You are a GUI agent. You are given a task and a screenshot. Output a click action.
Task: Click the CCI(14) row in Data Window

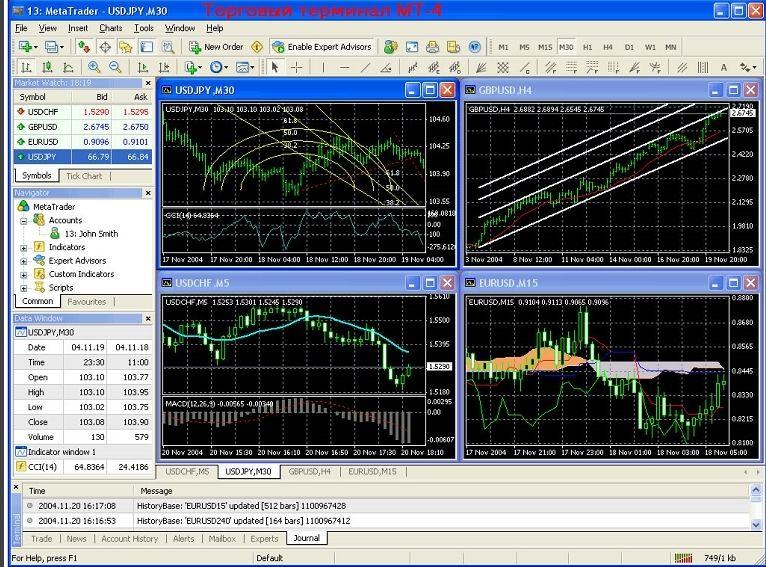[83, 467]
